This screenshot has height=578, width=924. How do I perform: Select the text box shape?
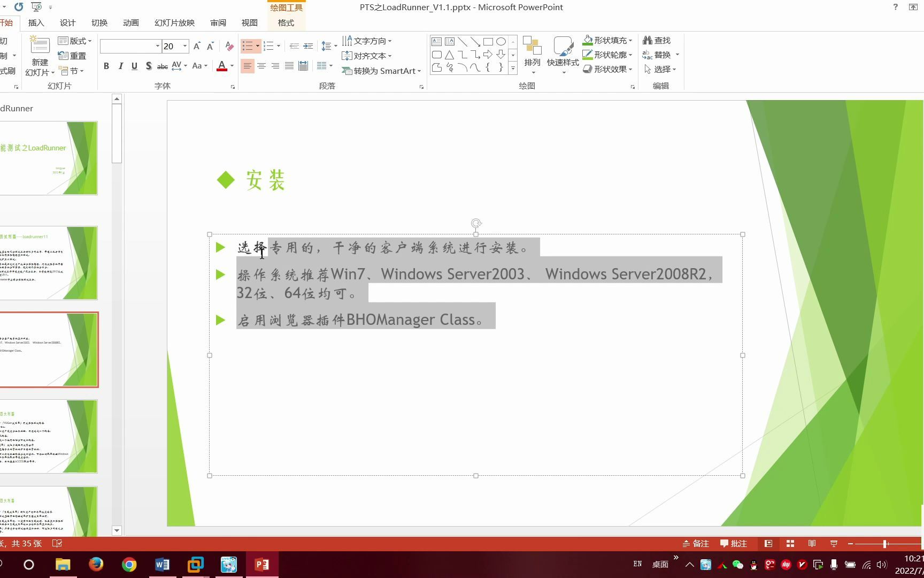[x=436, y=42]
